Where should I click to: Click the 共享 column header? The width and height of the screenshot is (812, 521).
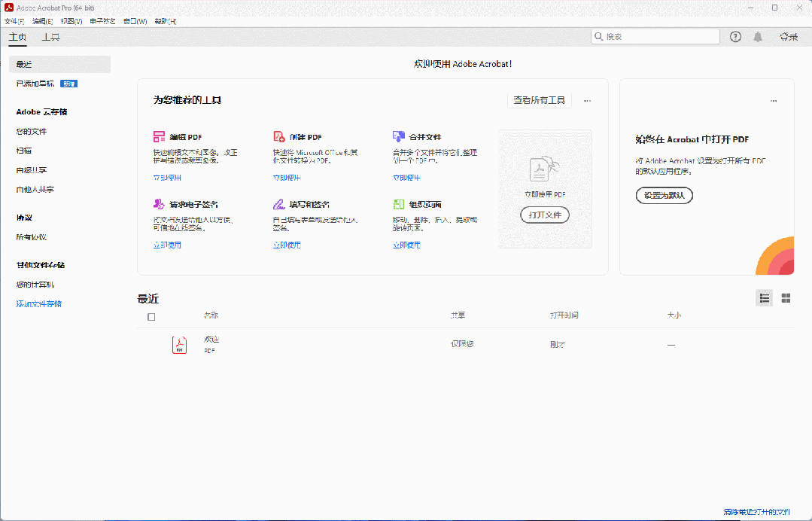pyautogui.click(x=458, y=315)
